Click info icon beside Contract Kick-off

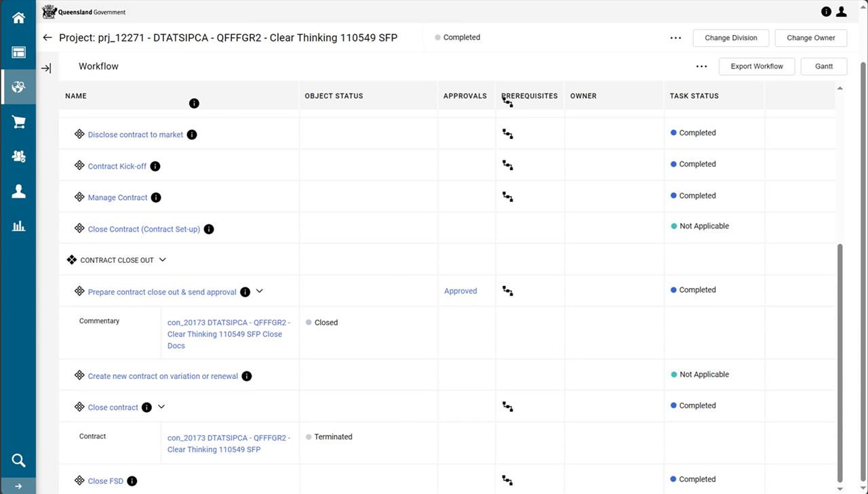155,166
